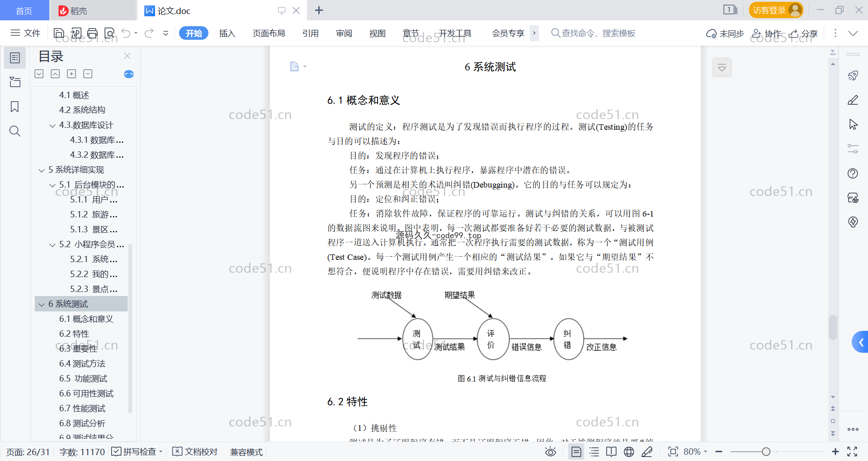The height and width of the screenshot is (461, 868).
Task: Click the vertical document scrollbar thumb
Action: 833,327
